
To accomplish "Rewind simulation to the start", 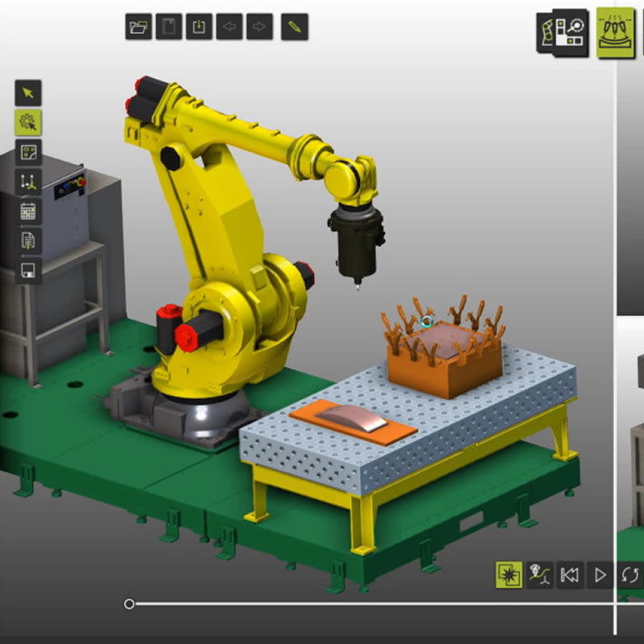I will pyautogui.click(x=570, y=575).
